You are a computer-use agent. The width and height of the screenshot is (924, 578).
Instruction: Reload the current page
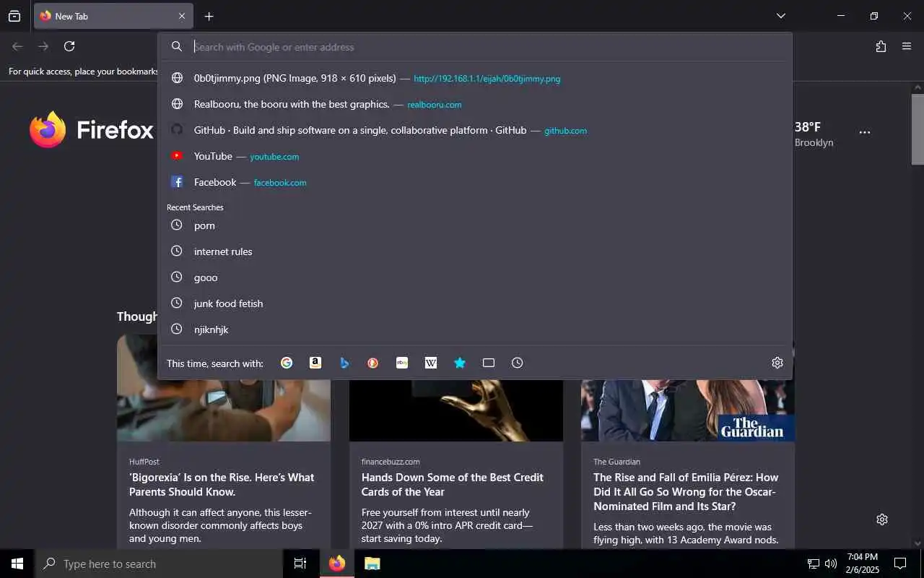click(69, 46)
